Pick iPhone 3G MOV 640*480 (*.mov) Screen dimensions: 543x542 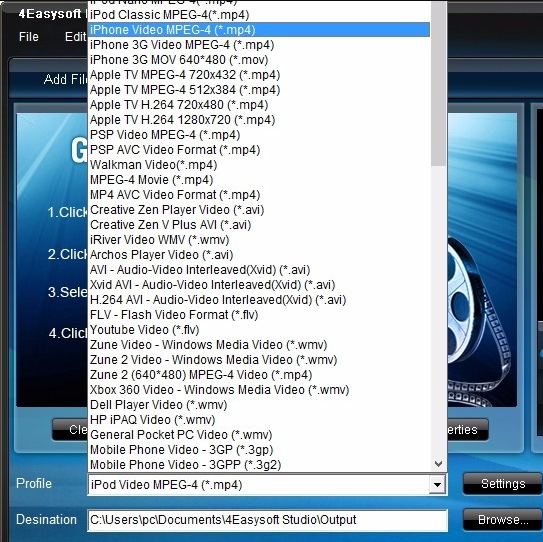[259, 60]
